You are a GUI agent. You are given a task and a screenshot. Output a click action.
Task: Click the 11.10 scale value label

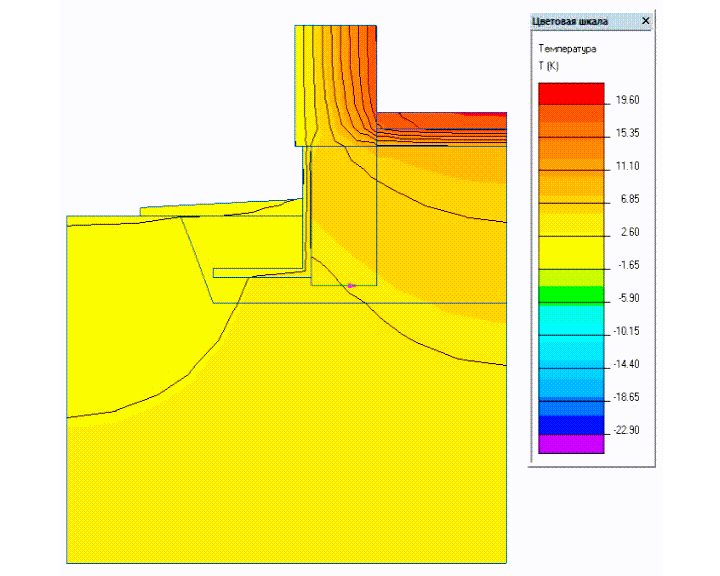click(x=627, y=166)
